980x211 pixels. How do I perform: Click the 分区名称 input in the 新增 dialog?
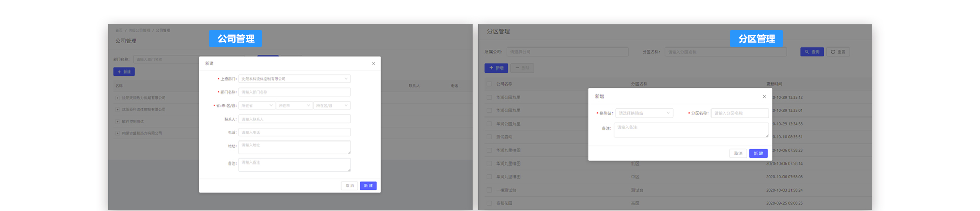[739, 113]
